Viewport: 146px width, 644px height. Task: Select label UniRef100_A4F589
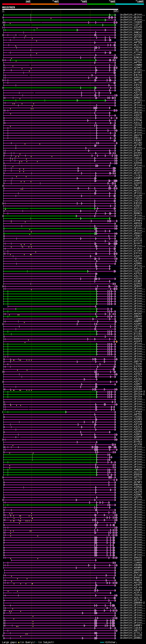pos(131,42)
